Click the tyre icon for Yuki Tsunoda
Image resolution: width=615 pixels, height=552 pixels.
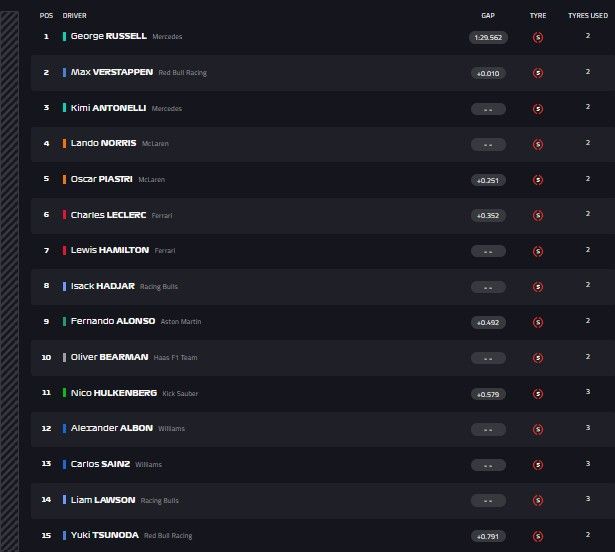(x=538, y=536)
